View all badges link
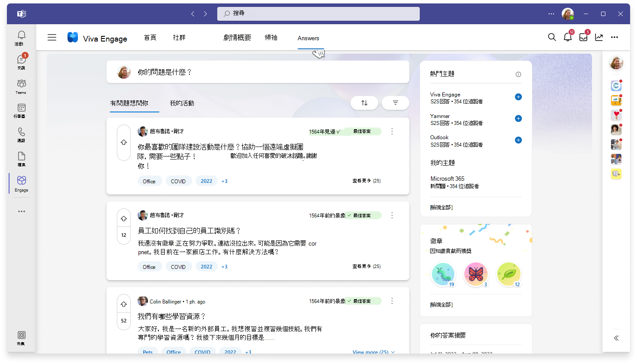Screen dimensions: 637x364 441,305
